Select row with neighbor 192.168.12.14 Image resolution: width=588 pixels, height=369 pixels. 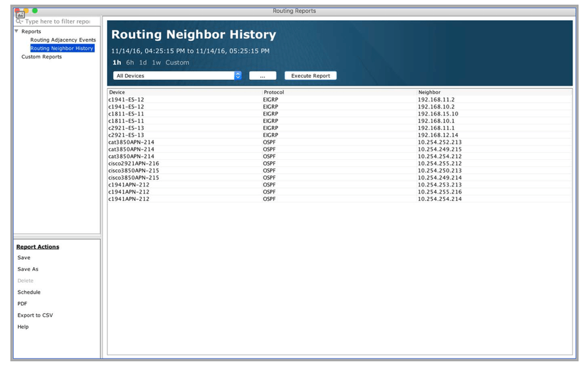[339, 135]
